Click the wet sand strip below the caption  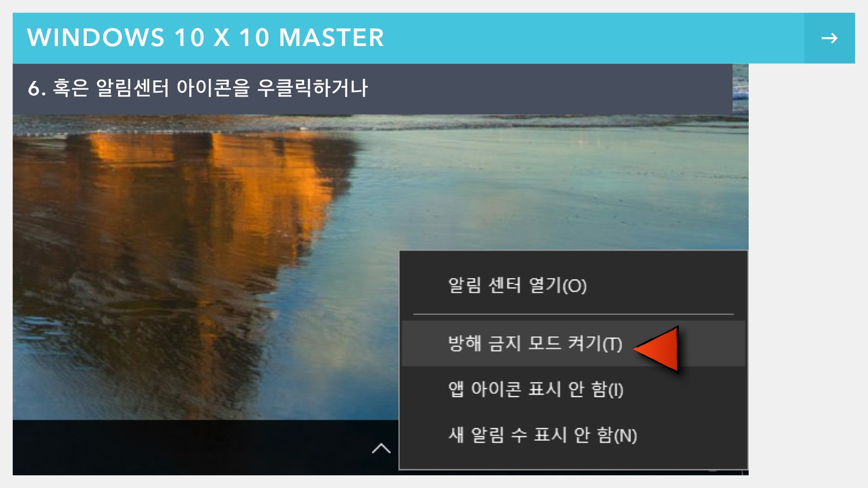380,124
